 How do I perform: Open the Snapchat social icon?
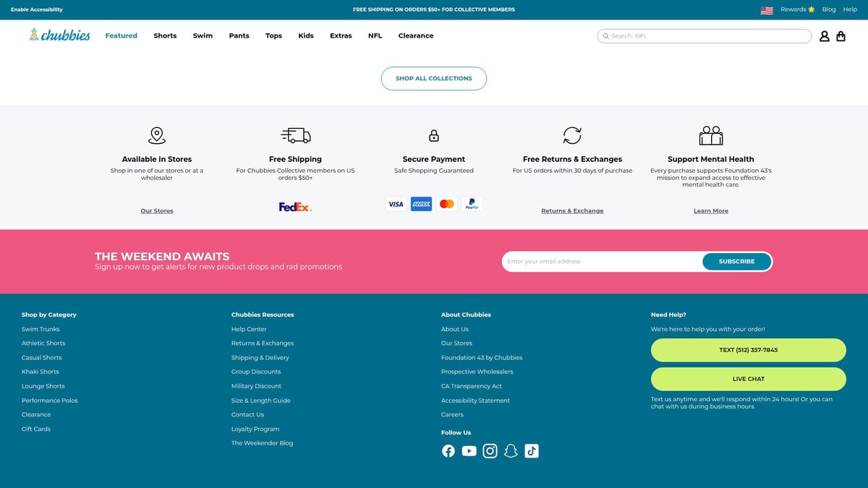click(511, 451)
